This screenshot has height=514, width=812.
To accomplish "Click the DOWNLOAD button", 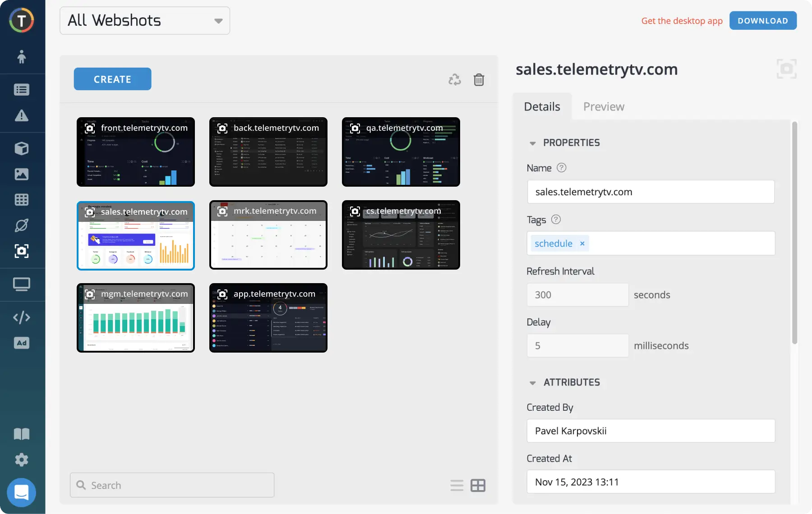I will (762, 21).
